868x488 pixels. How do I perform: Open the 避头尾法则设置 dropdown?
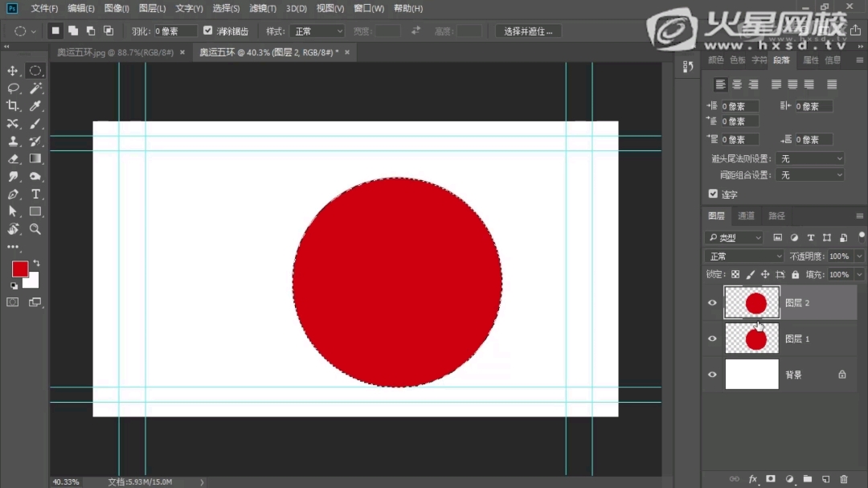pos(810,158)
